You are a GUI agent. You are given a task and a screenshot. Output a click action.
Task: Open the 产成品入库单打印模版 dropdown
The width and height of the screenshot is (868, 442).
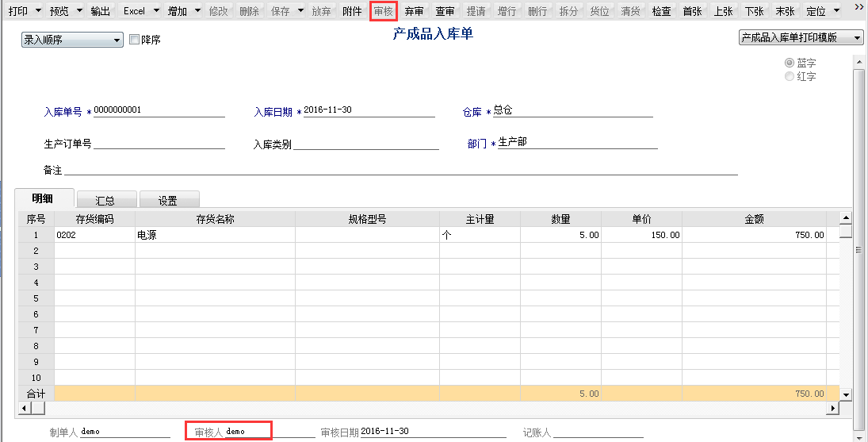(x=801, y=37)
